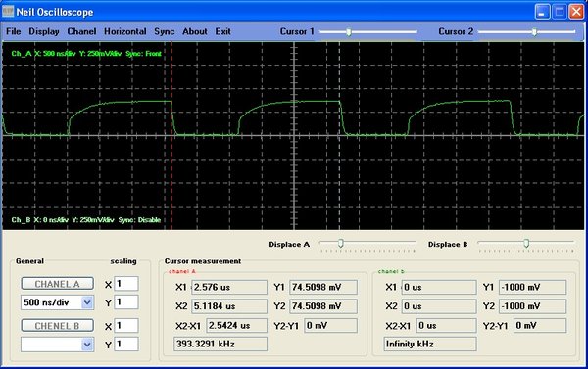Open the Display menu
The width and height of the screenshot is (588, 369).
coord(44,32)
